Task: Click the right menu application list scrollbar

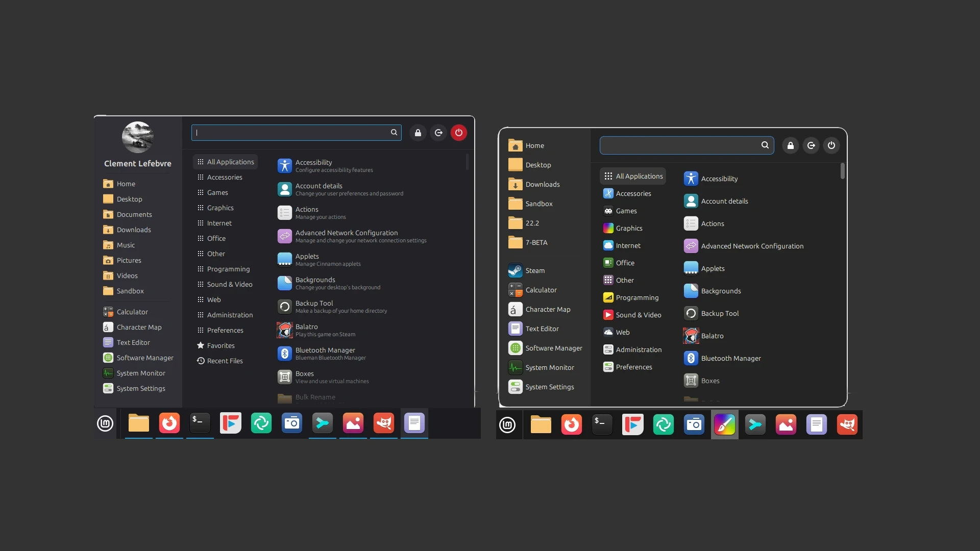Action: pos(842,171)
